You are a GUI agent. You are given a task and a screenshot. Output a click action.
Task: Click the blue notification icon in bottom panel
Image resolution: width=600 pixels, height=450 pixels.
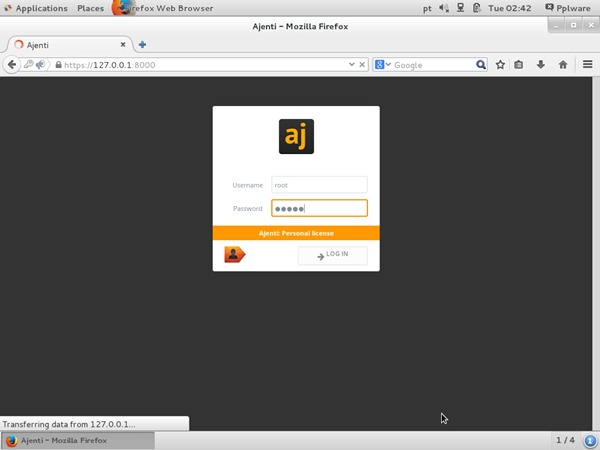tap(590, 440)
